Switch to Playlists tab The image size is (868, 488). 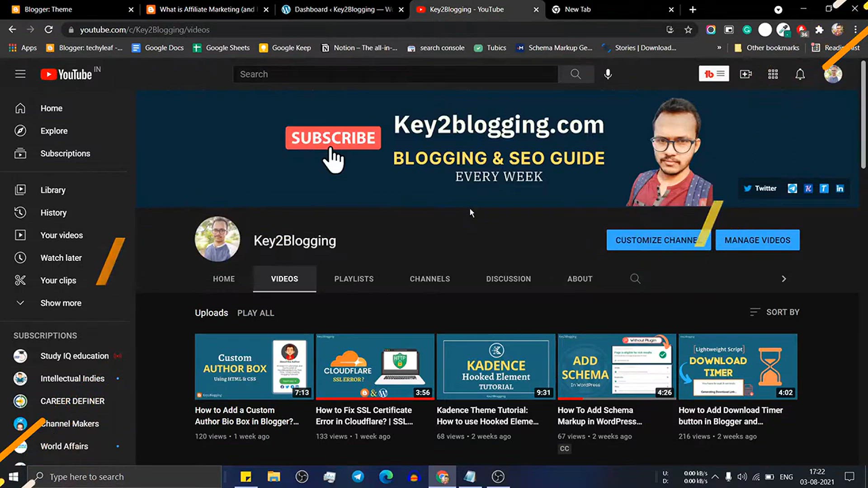pos(354,279)
